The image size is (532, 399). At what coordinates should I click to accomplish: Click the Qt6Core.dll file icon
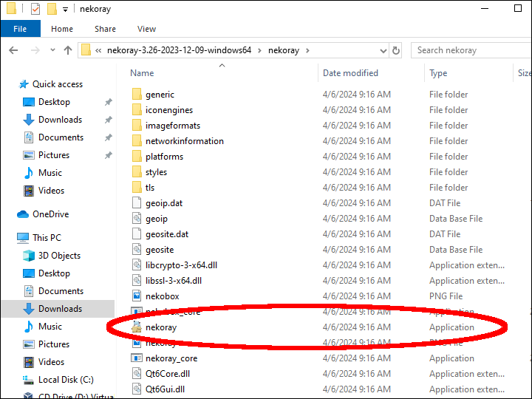pos(137,374)
